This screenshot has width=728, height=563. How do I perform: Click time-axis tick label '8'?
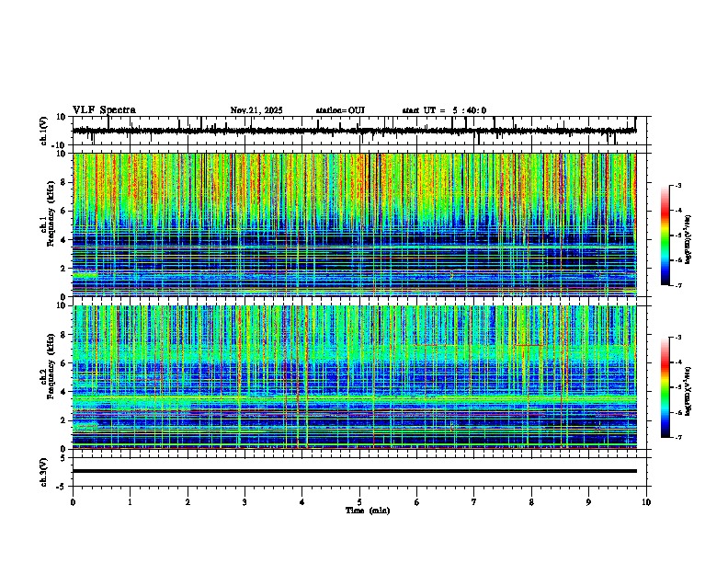point(531,502)
